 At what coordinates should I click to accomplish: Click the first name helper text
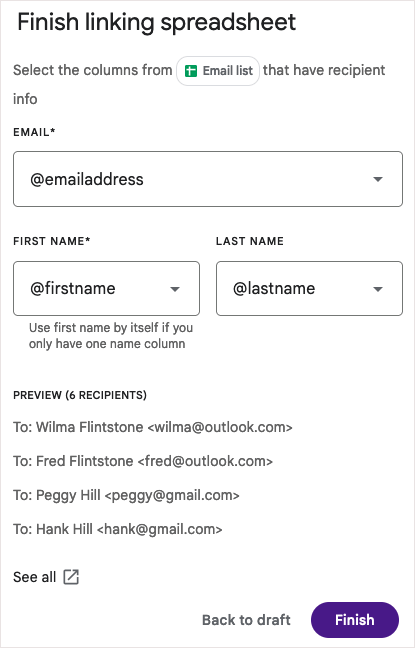(111, 336)
